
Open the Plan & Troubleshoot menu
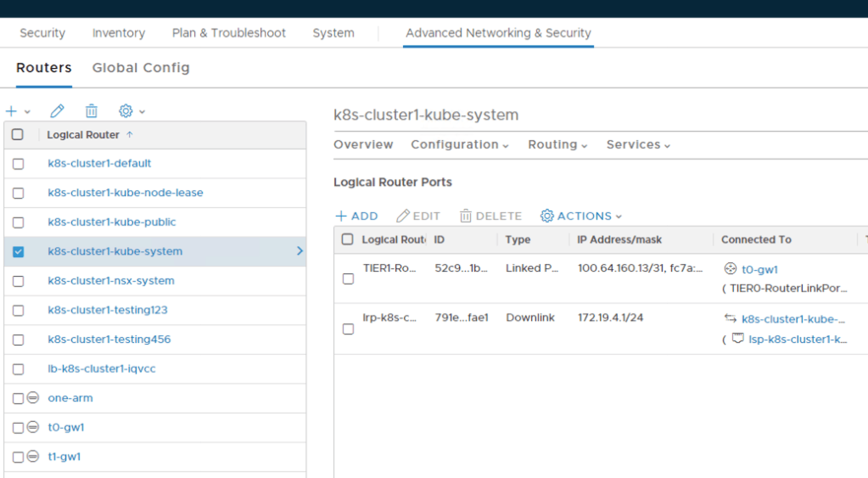(229, 33)
